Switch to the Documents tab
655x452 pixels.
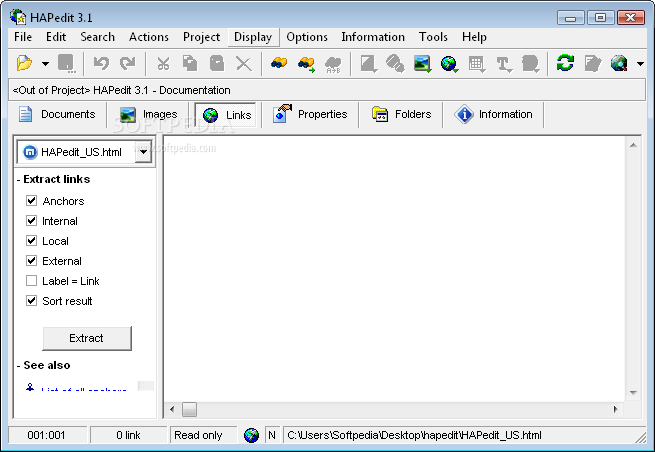[x=57, y=114]
